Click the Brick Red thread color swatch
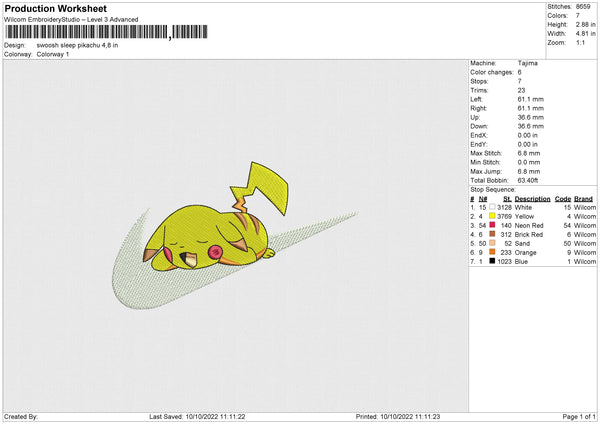 [x=492, y=234]
